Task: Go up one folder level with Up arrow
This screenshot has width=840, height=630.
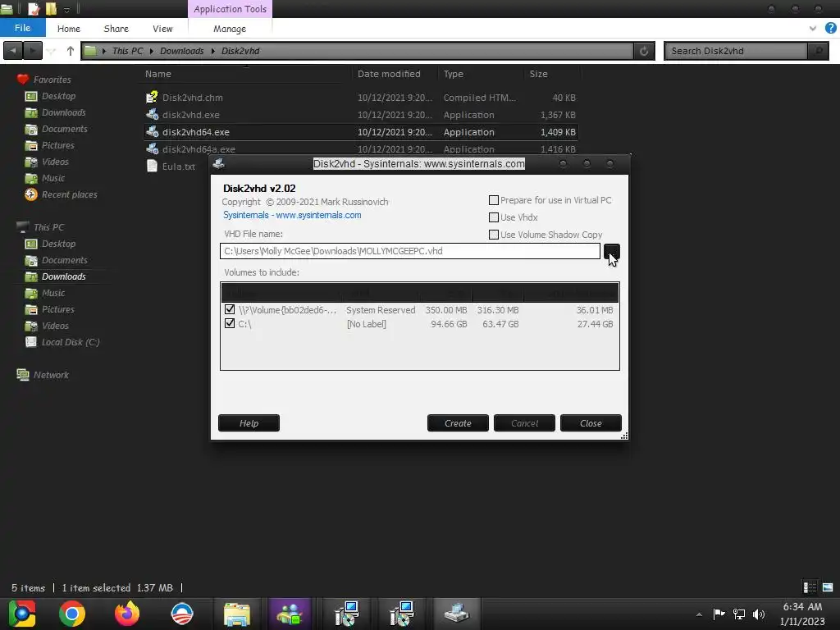Action: point(71,51)
